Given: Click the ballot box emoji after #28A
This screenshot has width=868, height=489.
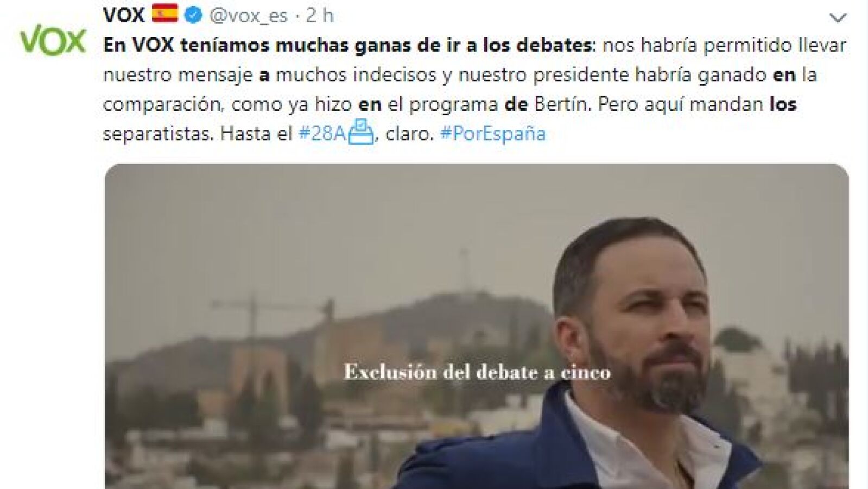Looking at the screenshot, I should 360,132.
